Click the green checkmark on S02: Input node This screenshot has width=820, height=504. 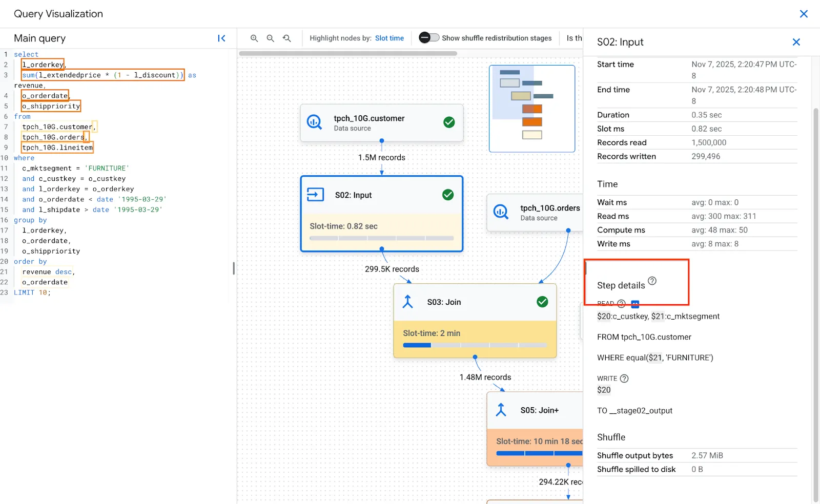coord(448,195)
